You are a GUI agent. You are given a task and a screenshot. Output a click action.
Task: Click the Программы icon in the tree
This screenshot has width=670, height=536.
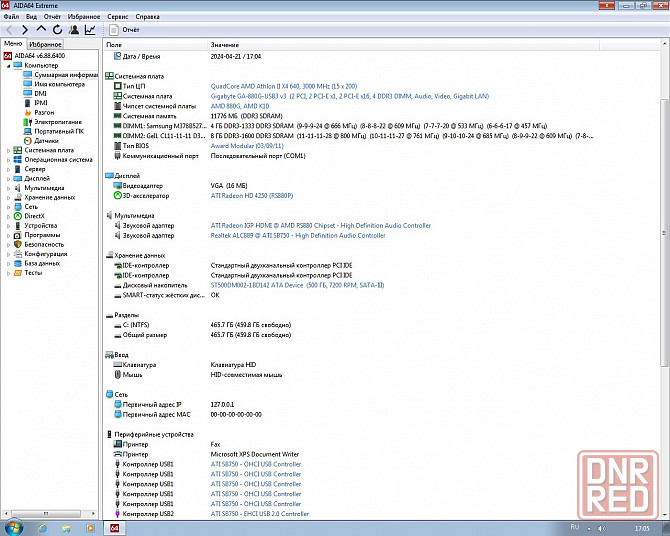[18, 235]
